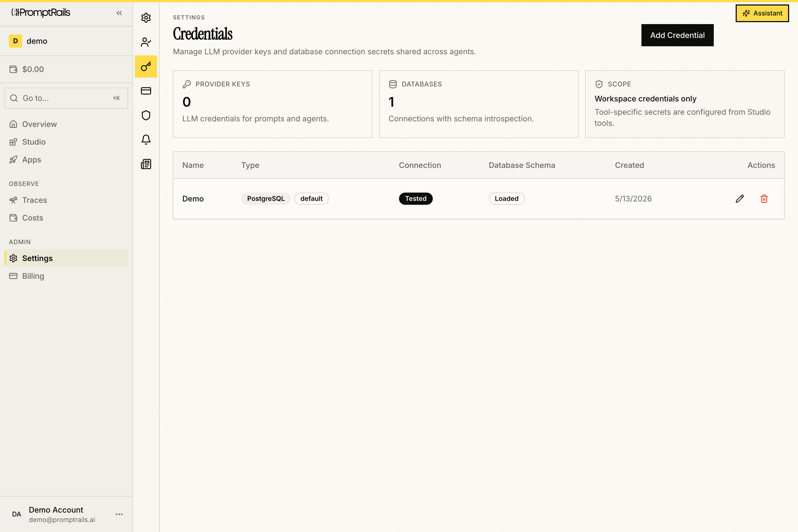Click the default badge in Demo row

click(x=311, y=199)
